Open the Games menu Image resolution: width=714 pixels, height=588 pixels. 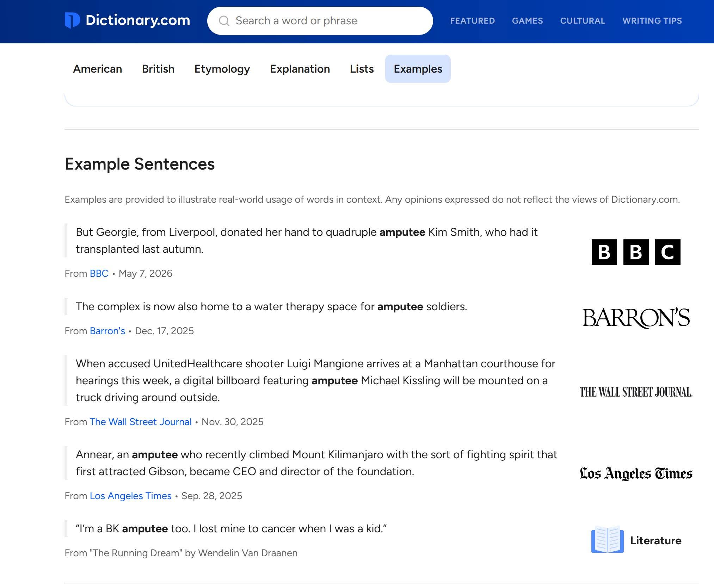pos(527,21)
